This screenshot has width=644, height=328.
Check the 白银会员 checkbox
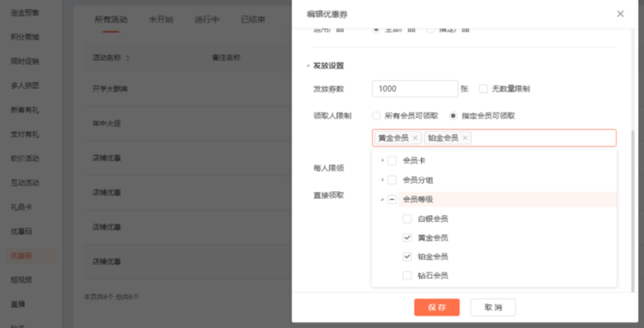407,219
